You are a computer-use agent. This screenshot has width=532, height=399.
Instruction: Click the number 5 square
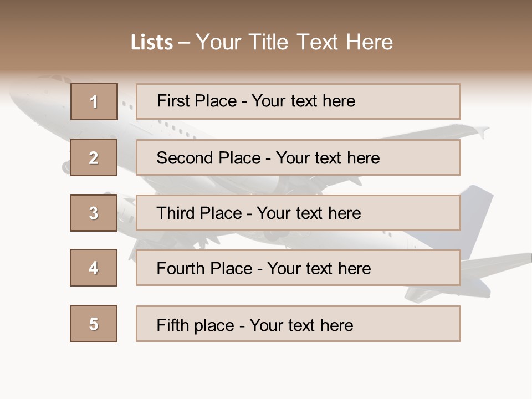94,324
